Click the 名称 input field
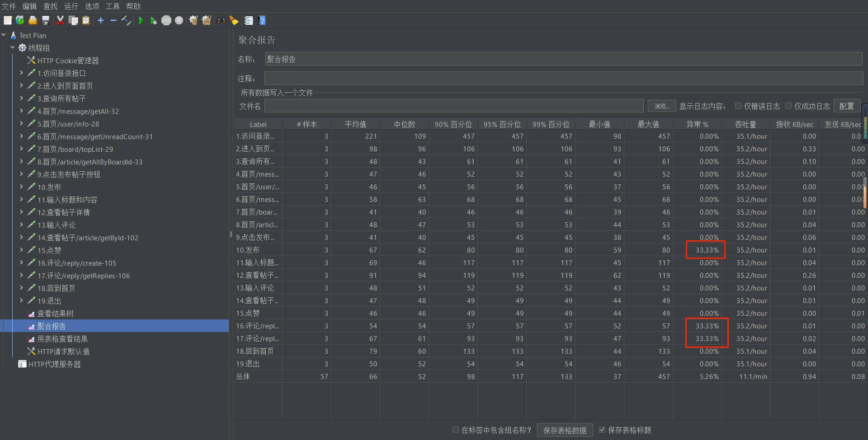 (564, 59)
